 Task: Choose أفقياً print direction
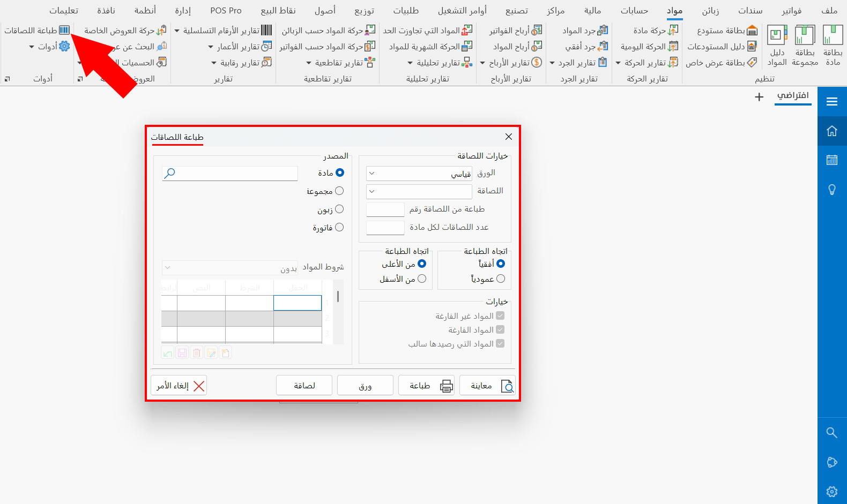click(x=501, y=264)
